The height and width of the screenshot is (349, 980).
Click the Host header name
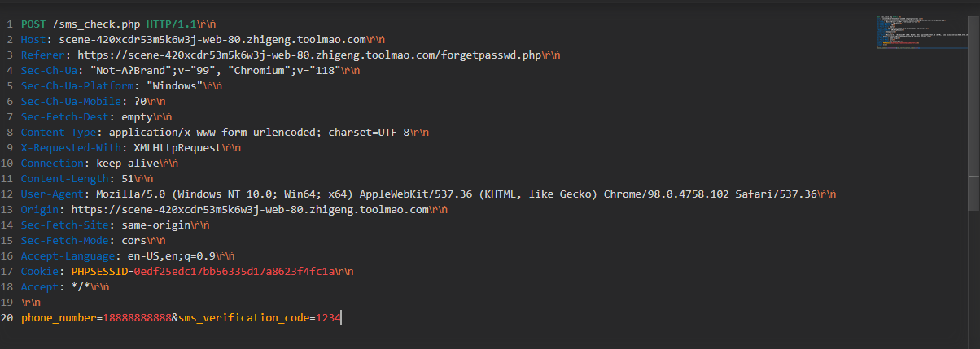34,39
